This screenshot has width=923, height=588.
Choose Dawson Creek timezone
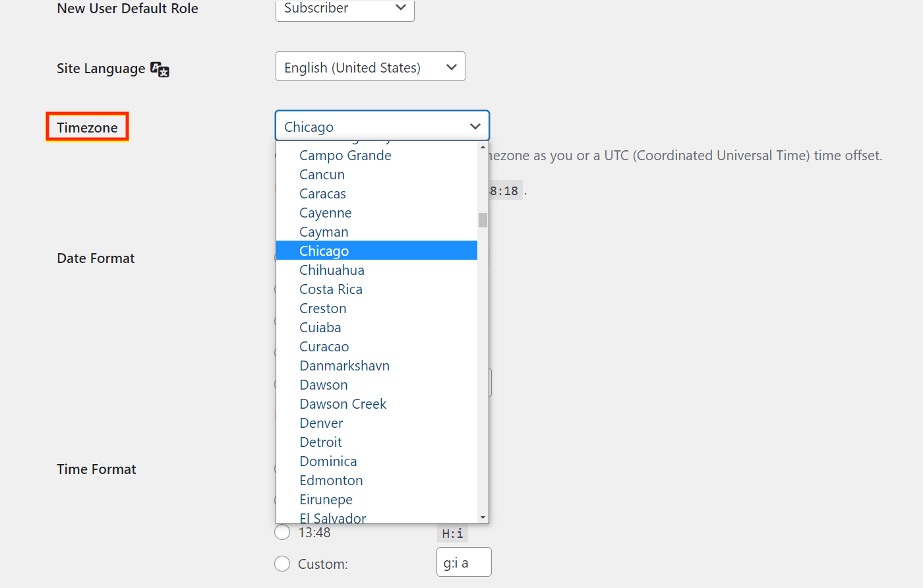click(x=343, y=404)
